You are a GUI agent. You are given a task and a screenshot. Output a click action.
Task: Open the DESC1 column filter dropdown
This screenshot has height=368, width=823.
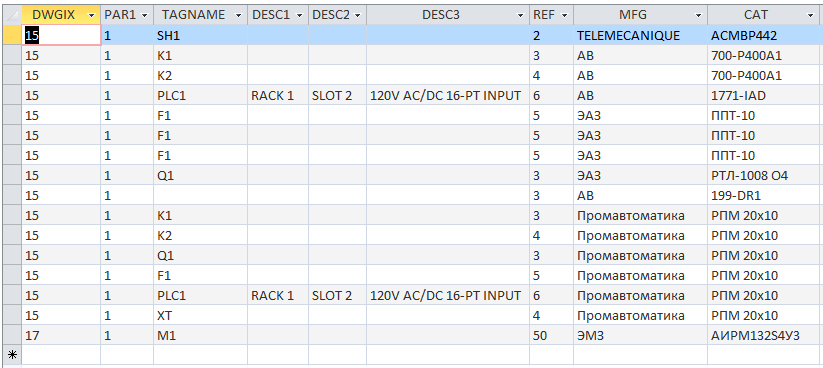[x=299, y=16]
